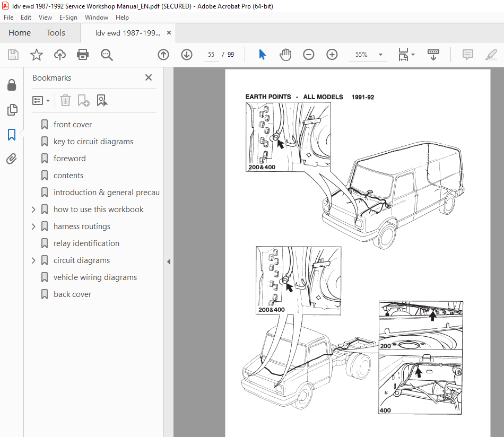The image size is (504, 437).
Task: Click the fit page width icon
Action: [403, 55]
